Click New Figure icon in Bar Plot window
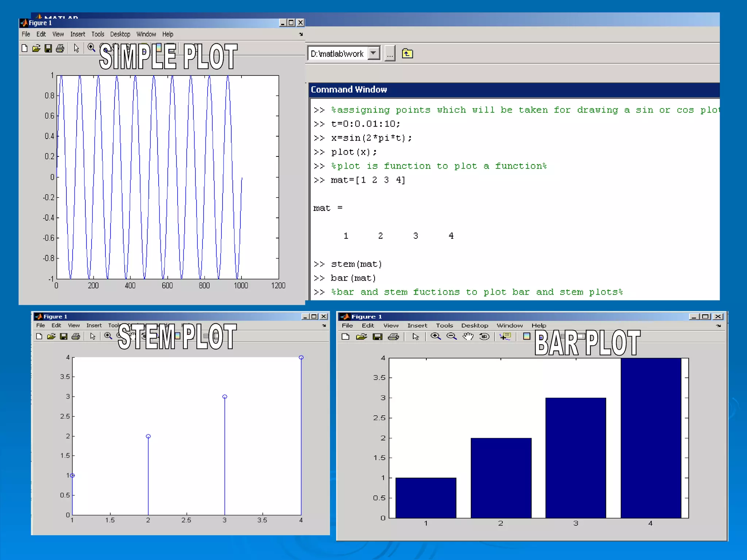Screen dimensions: 747x560 (345, 337)
